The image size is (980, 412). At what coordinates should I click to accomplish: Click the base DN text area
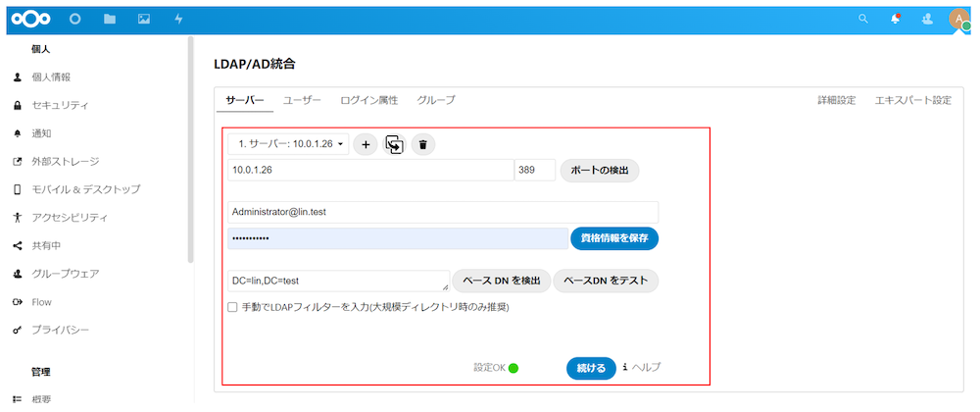[339, 281]
